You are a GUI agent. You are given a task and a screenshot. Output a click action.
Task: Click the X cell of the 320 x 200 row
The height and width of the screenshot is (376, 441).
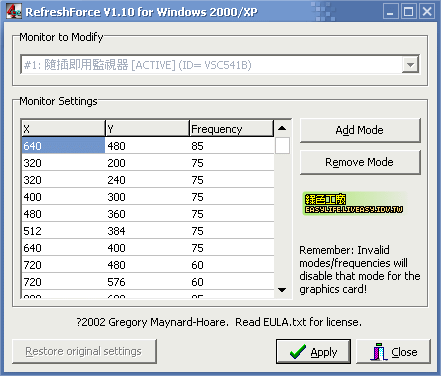63,163
